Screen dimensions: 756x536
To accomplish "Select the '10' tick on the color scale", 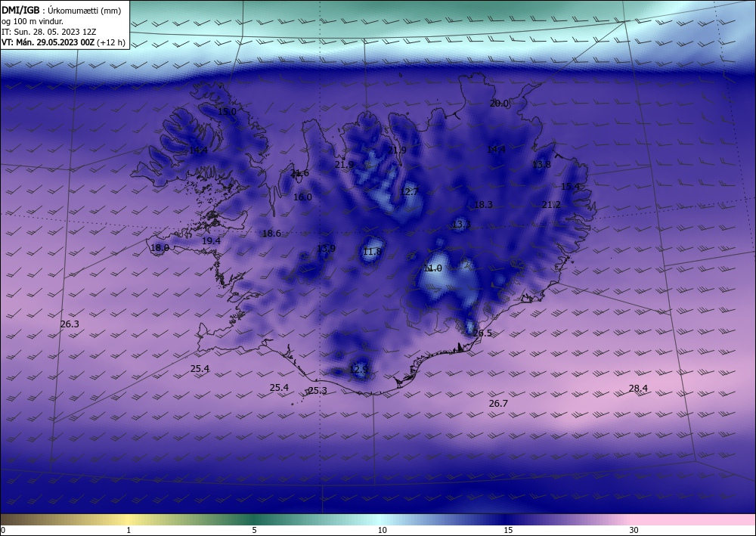I will point(383,530).
